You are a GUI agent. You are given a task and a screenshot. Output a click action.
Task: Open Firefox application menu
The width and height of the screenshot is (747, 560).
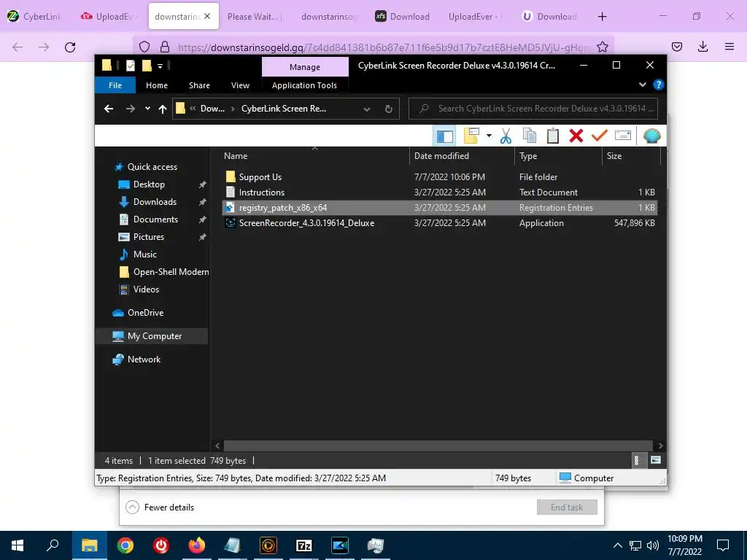pos(729,47)
